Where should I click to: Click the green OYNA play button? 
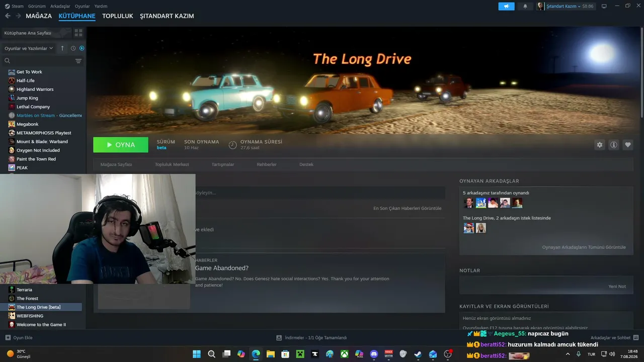point(121,145)
